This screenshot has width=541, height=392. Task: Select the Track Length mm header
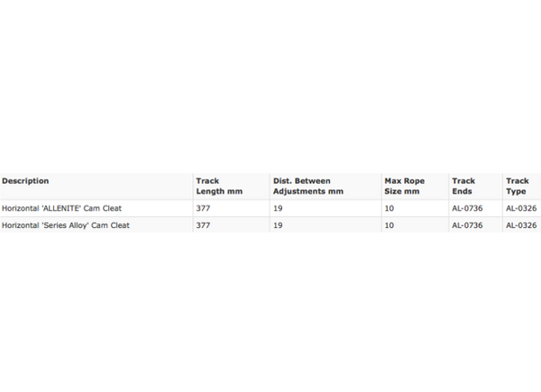pyautogui.click(x=219, y=187)
